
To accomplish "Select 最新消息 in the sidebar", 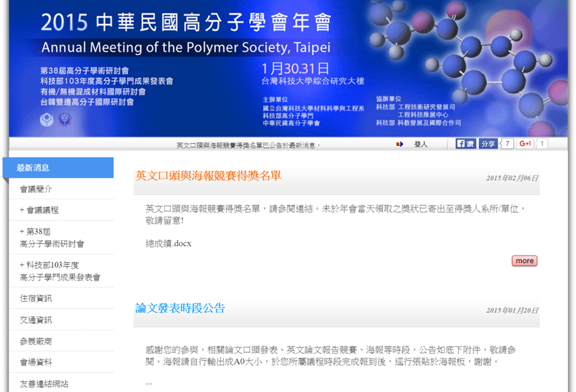I will coord(33,168).
